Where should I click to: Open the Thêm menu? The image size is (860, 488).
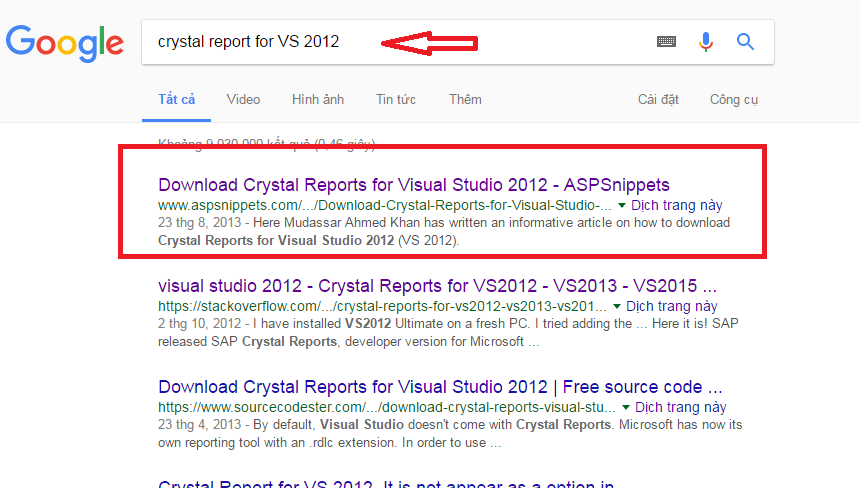tap(465, 99)
